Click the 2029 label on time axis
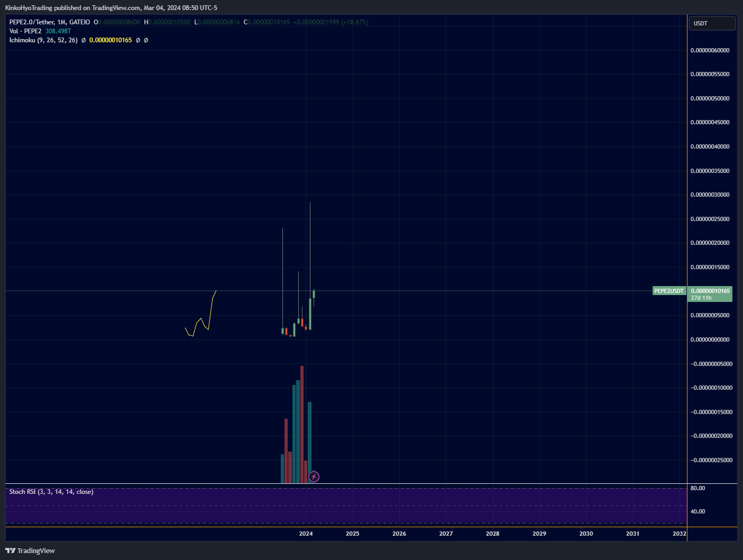 coord(539,534)
